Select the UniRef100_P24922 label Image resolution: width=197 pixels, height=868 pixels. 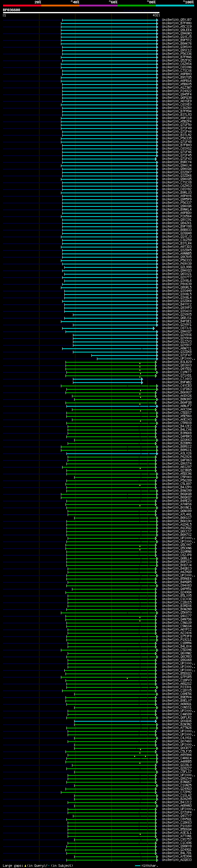pos(177,91)
